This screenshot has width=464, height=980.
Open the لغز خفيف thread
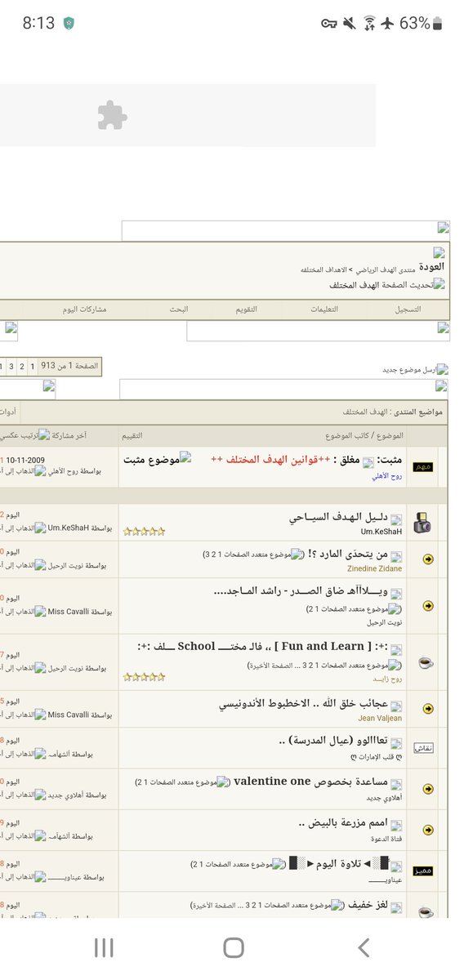(x=366, y=905)
